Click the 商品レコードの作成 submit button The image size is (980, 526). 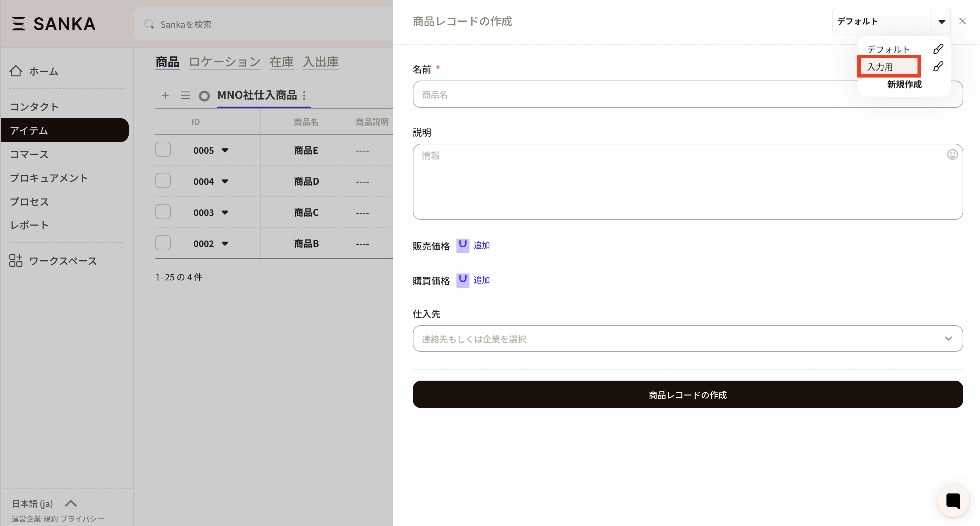tap(688, 394)
